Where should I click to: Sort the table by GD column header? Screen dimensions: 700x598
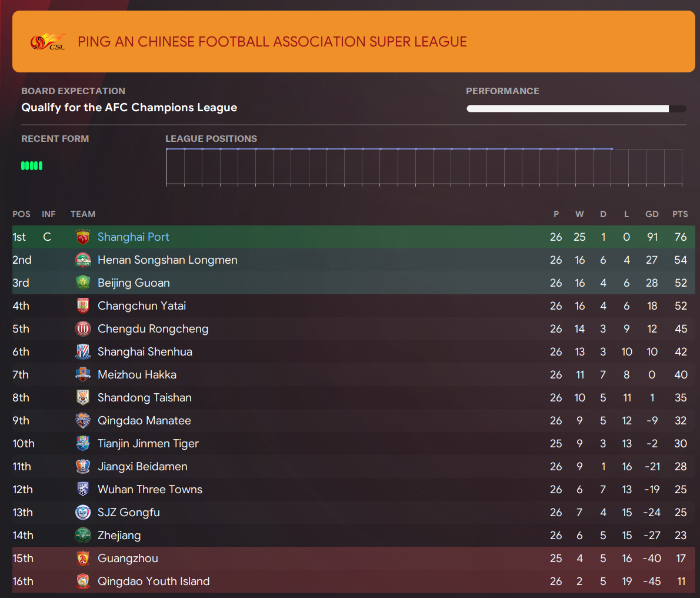[x=652, y=214]
